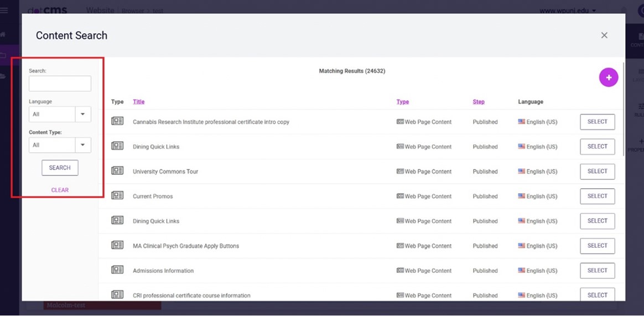Select the University Commons Tour content

(x=597, y=172)
